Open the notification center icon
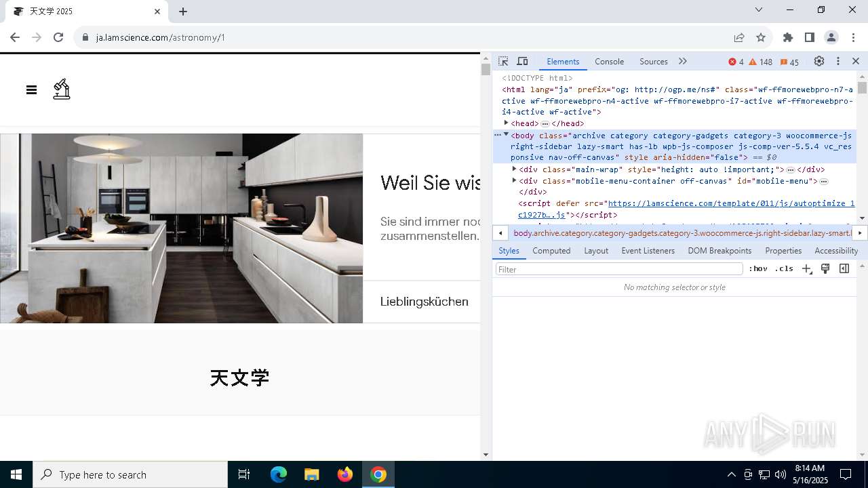The width and height of the screenshot is (868, 488). (846, 474)
